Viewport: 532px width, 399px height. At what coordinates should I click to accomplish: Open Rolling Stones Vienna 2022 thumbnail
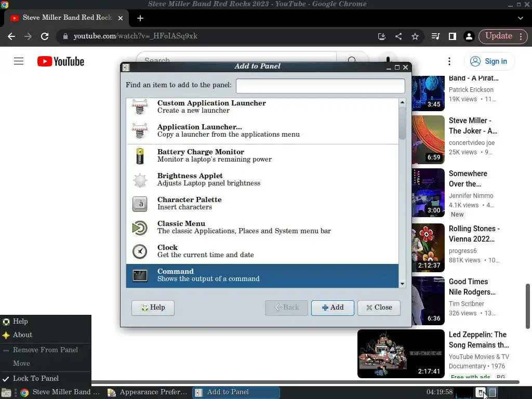pyautogui.click(x=428, y=248)
